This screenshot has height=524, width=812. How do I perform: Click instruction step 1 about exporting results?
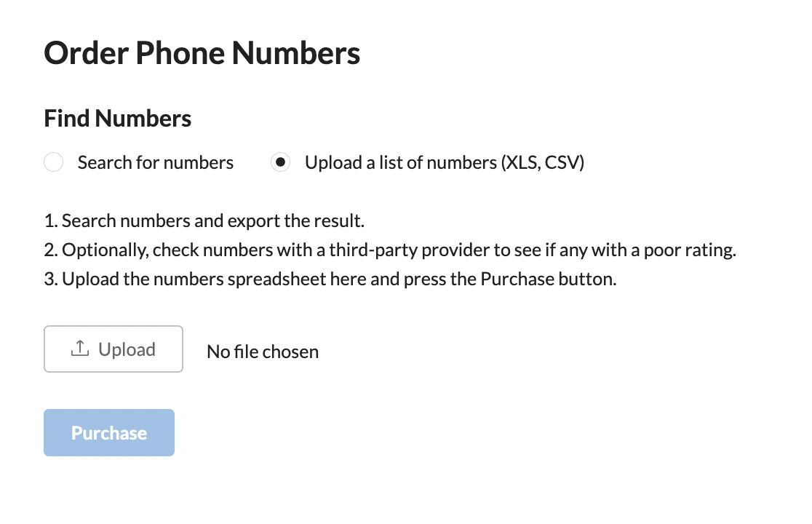click(x=204, y=221)
